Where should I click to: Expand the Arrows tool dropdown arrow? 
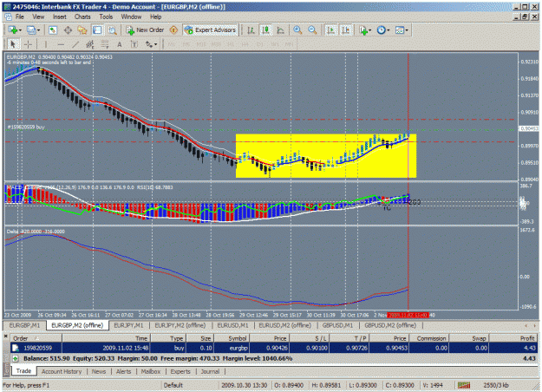156,44
